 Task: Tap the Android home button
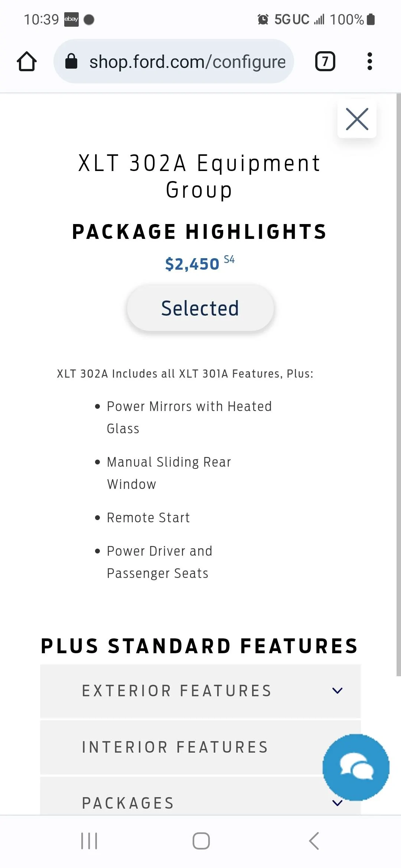click(x=201, y=841)
